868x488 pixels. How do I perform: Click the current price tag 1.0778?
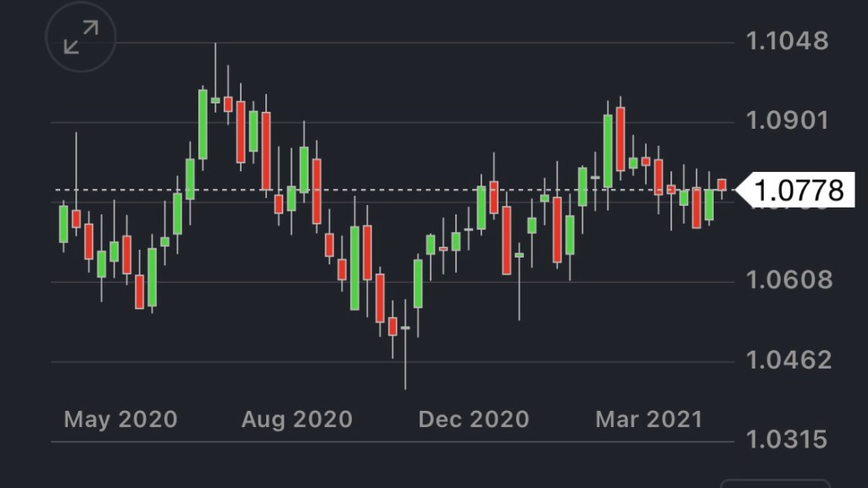797,190
